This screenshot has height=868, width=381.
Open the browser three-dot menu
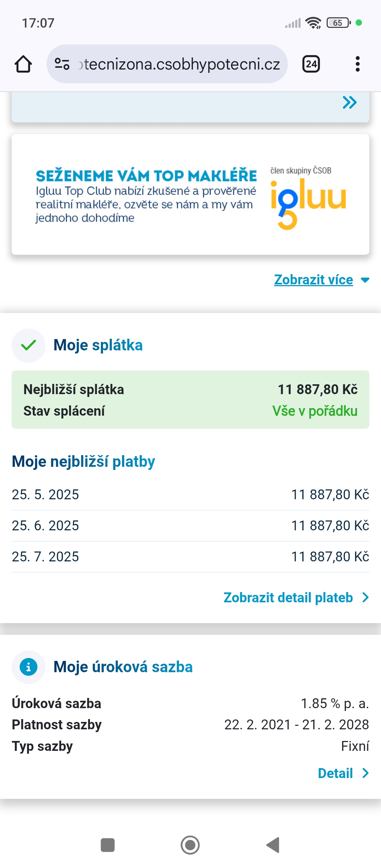click(x=357, y=64)
